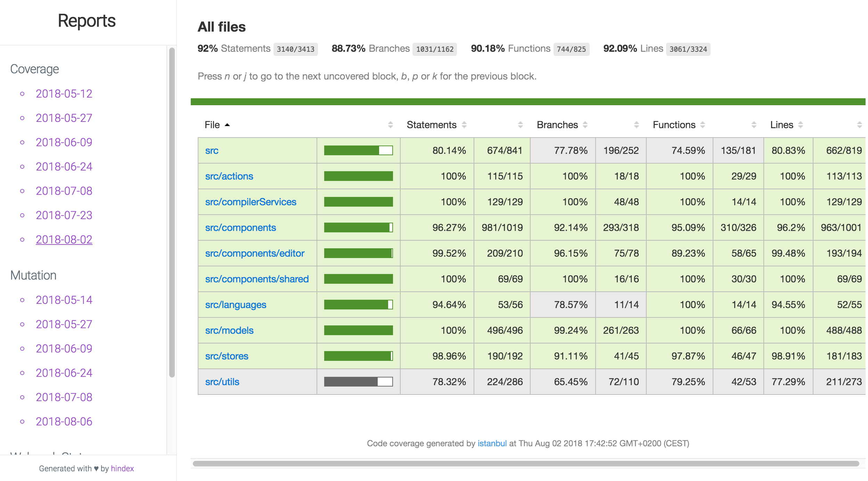
Task: Open coverage report 2018-08-02
Action: tap(64, 240)
